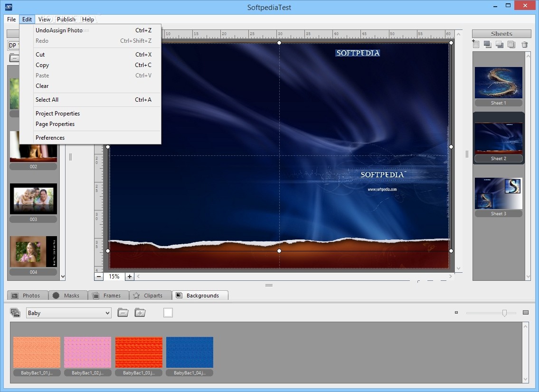Open the Publish menu

66,19
